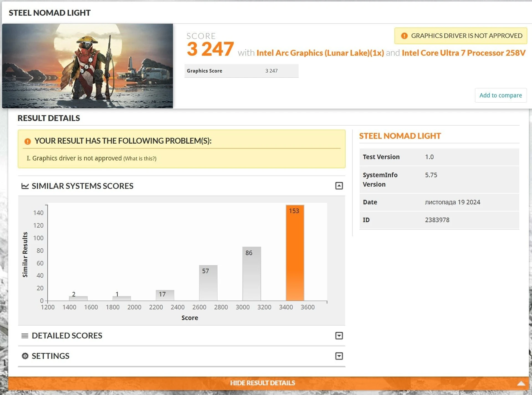Click the list icon next to Detailed Scores

[x=25, y=336]
